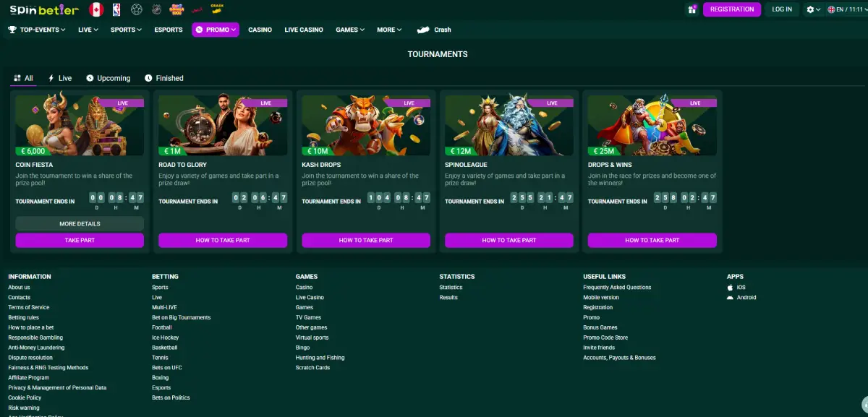This screenshot has width=868, height=417.
Task: Open the Road to Glory tournament image
Action: click(223, 124)
